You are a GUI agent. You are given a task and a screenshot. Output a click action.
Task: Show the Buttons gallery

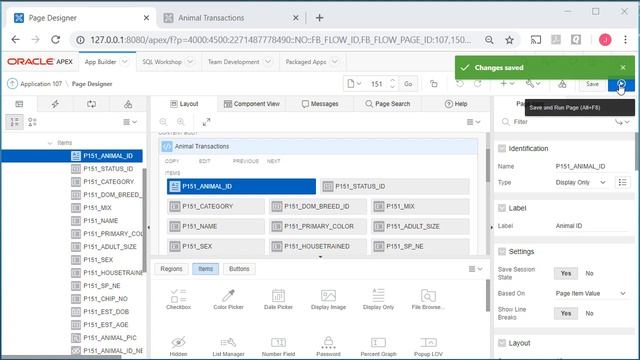coord(239,269)
